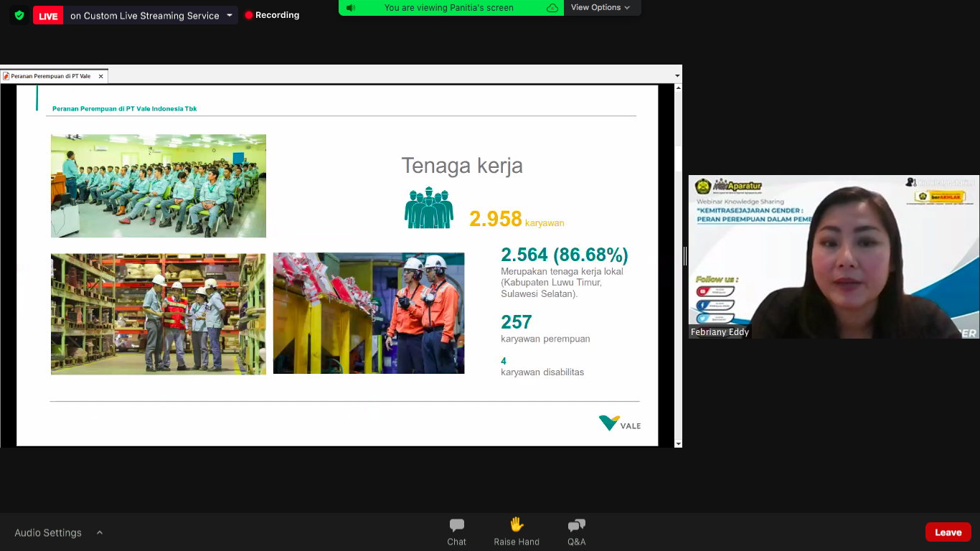Click the classroom employees photo
This screenshot has width=980, height=551.
(x=159, y=186)
